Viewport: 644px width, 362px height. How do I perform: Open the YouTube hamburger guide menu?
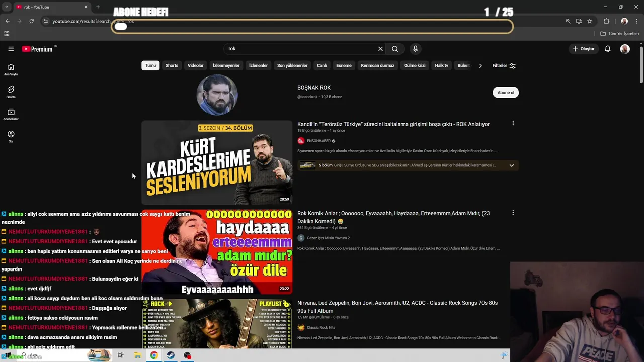[11, 49]
